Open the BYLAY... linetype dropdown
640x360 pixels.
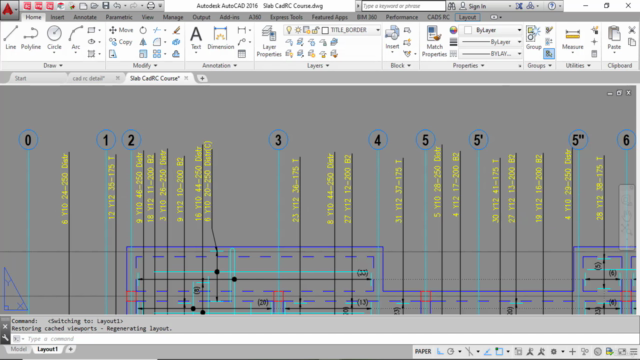(x=519, y=53)
